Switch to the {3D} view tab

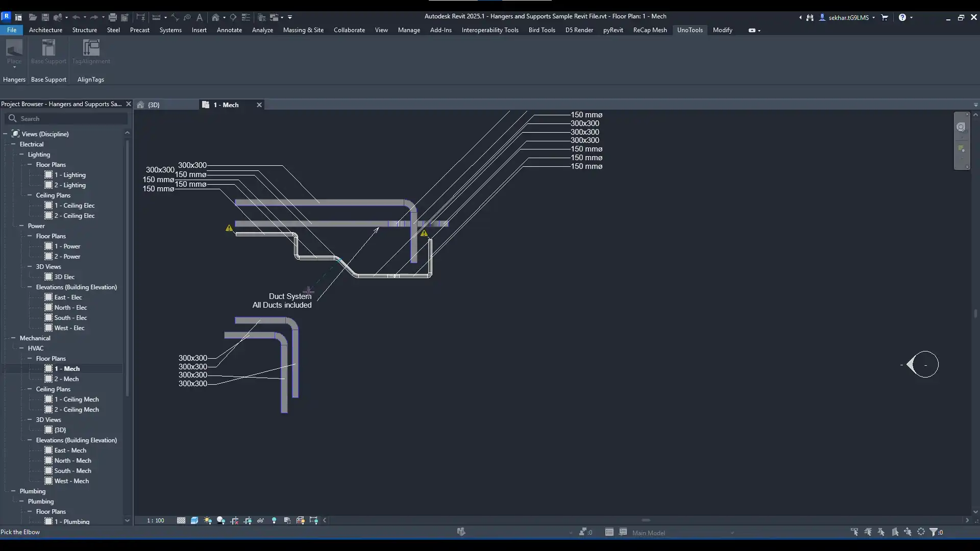[x=154, y=105]
